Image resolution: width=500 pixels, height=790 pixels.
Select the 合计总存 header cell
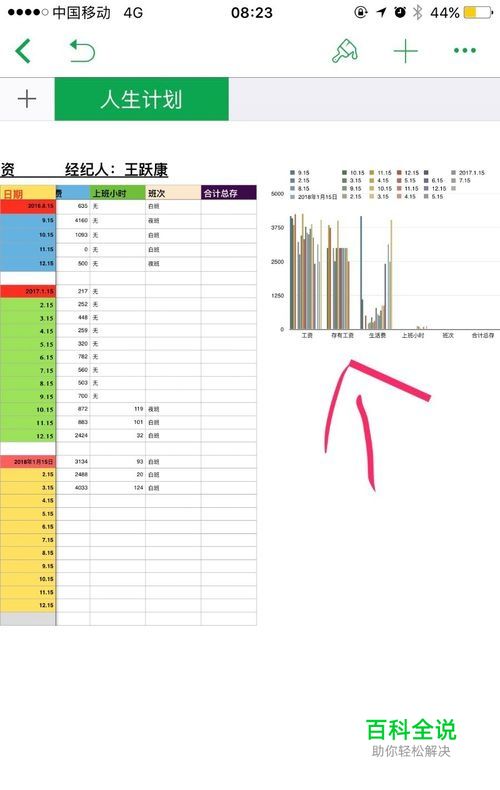229,193
